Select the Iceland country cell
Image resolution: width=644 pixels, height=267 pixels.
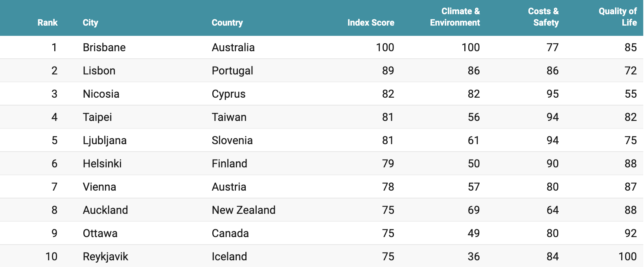click(229, 256)
